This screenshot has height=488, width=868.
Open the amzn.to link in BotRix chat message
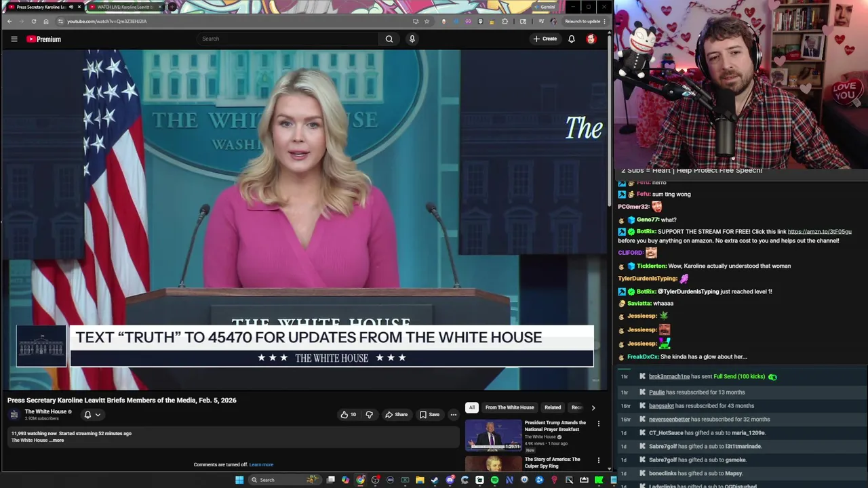tap(819, 232)
